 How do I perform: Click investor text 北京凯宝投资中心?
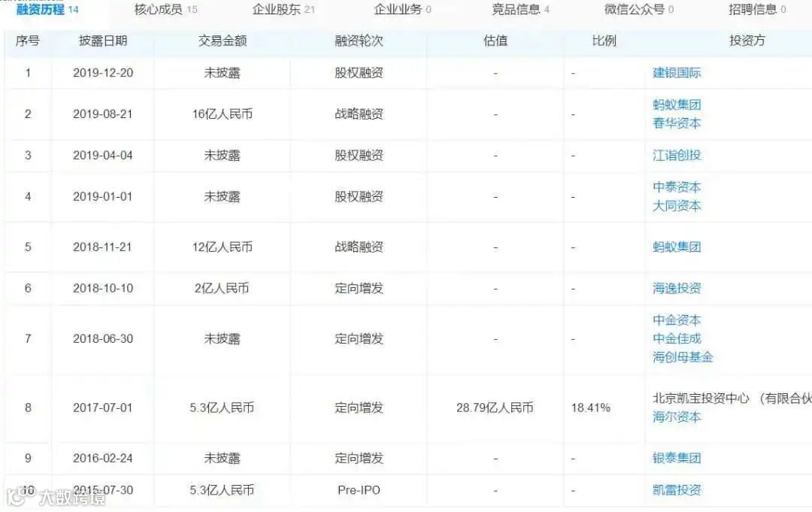click(x=701, y=398)
